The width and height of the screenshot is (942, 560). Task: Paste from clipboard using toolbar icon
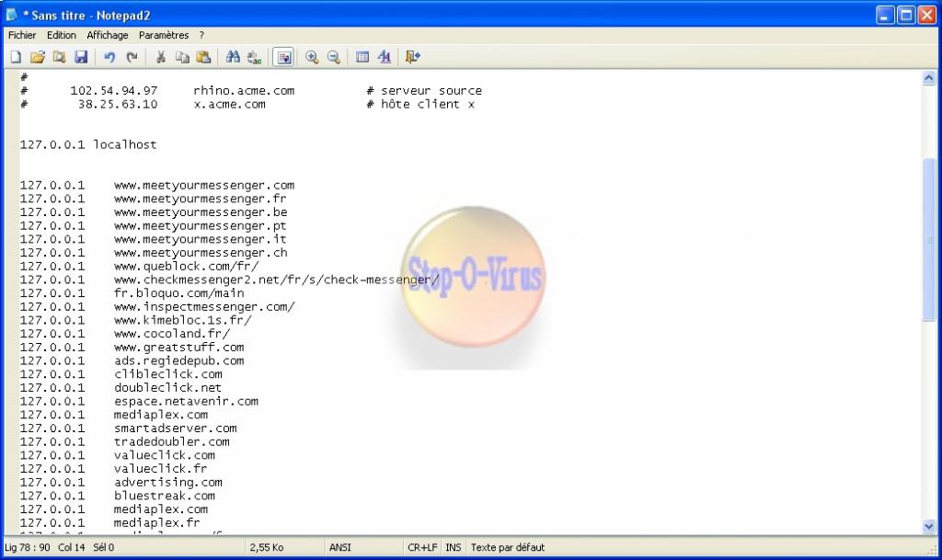pyautogui.click(x=204, y=57)
